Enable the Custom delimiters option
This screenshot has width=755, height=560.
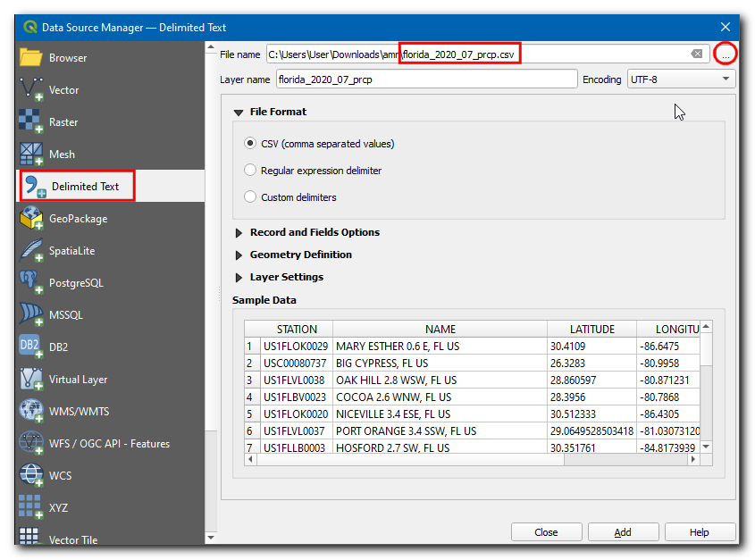tap(251, 197)
